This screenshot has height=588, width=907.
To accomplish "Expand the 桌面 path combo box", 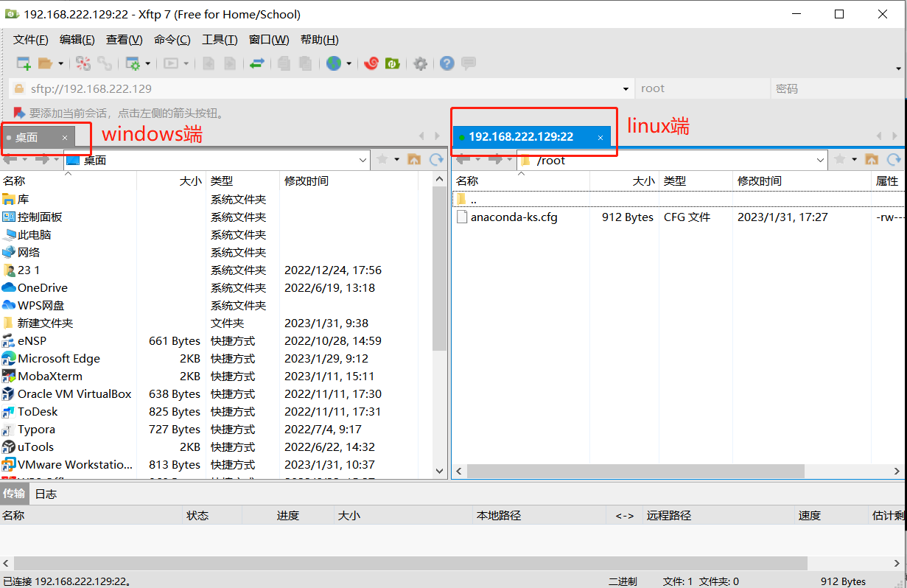I will (x=363, y=160).
